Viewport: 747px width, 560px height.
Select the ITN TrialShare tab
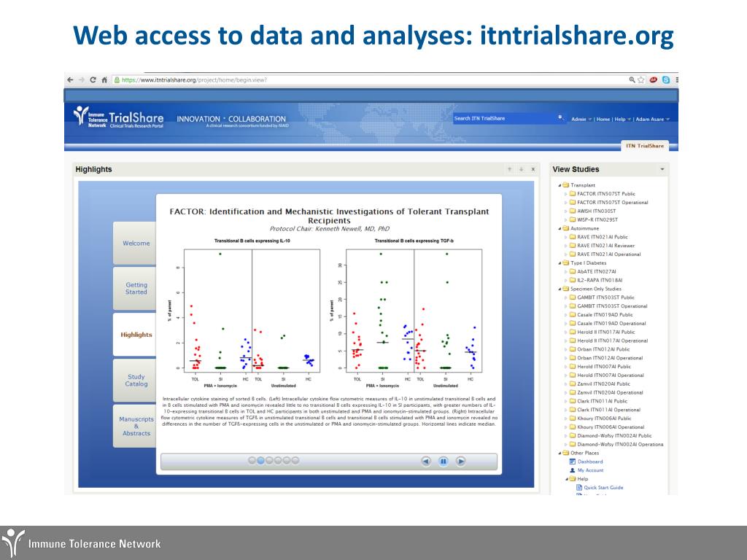point(645,146)
